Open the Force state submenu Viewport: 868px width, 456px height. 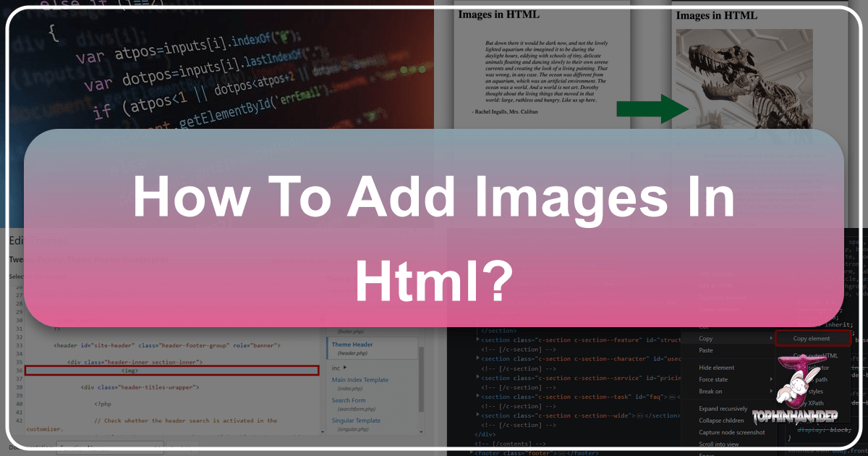click(712, 379)
